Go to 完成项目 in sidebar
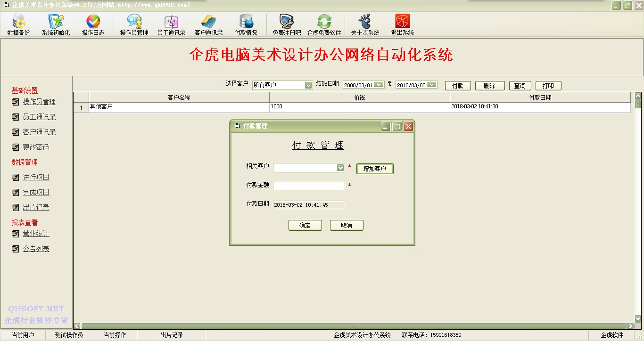Viewport: 644px width, 341px height. click(36, 192)
